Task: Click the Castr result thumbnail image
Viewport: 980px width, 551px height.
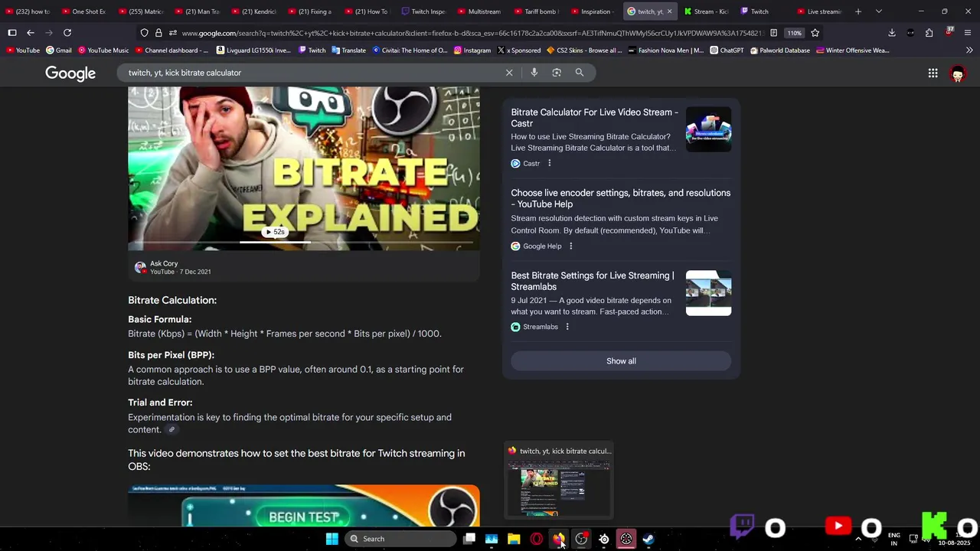Action: tap(708, 129)
